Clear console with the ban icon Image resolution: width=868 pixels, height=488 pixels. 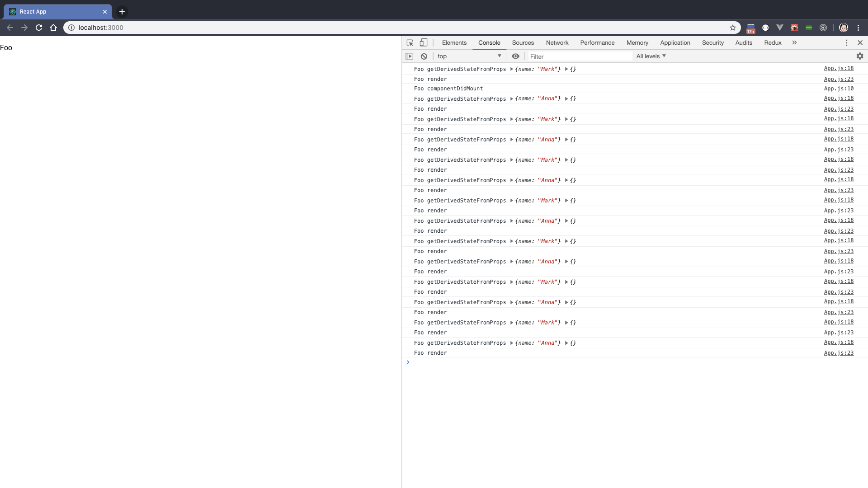point(424,56)
